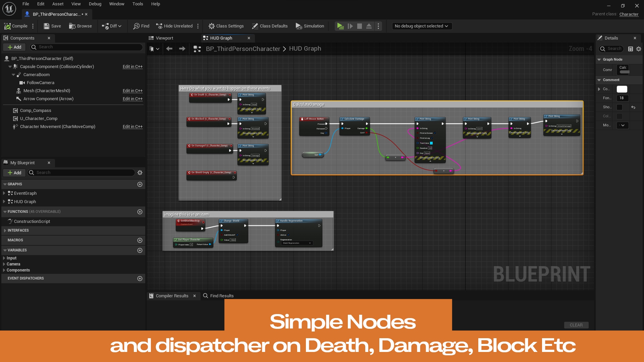This screenshot has width=644, height=362.
Task: Click the white comment color swatch in Details
Action: click(x=622, y=89)
